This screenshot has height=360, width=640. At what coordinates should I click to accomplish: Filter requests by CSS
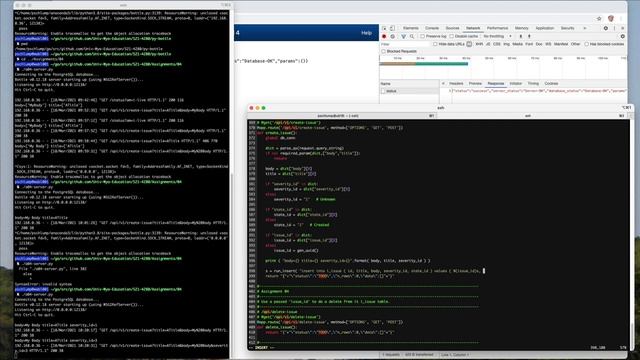click(496, 44)
